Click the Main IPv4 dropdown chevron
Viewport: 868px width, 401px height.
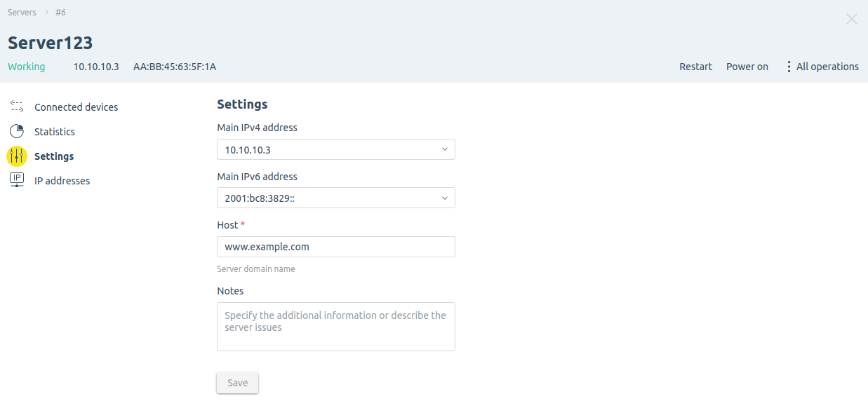[444, 149]
